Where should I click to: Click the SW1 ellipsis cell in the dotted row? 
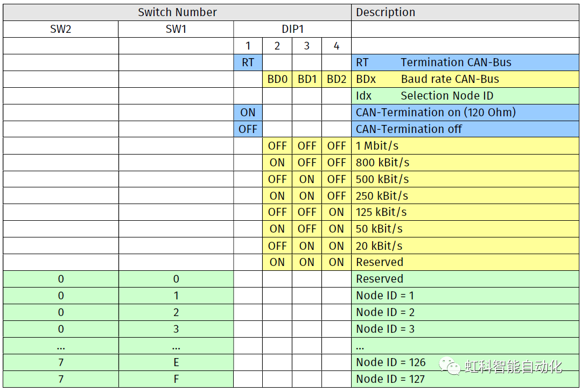[x=176, y=345]
